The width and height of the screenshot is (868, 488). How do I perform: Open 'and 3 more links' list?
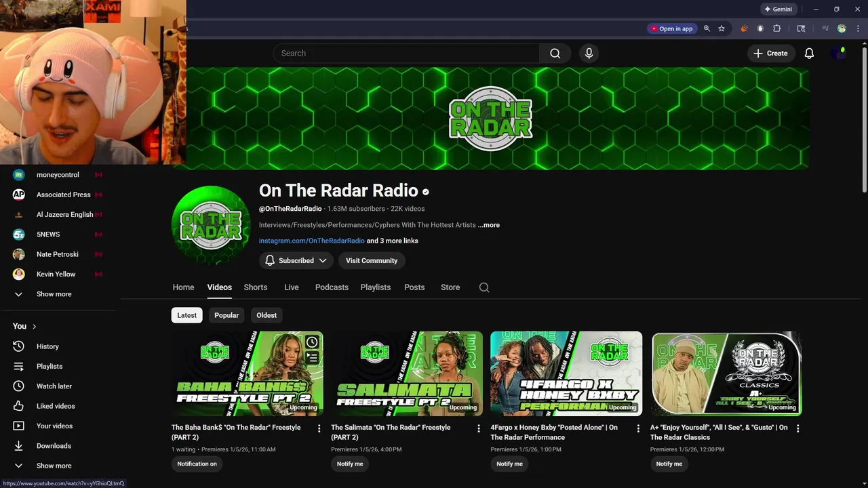pyautogui.click(x=393, y=241)
